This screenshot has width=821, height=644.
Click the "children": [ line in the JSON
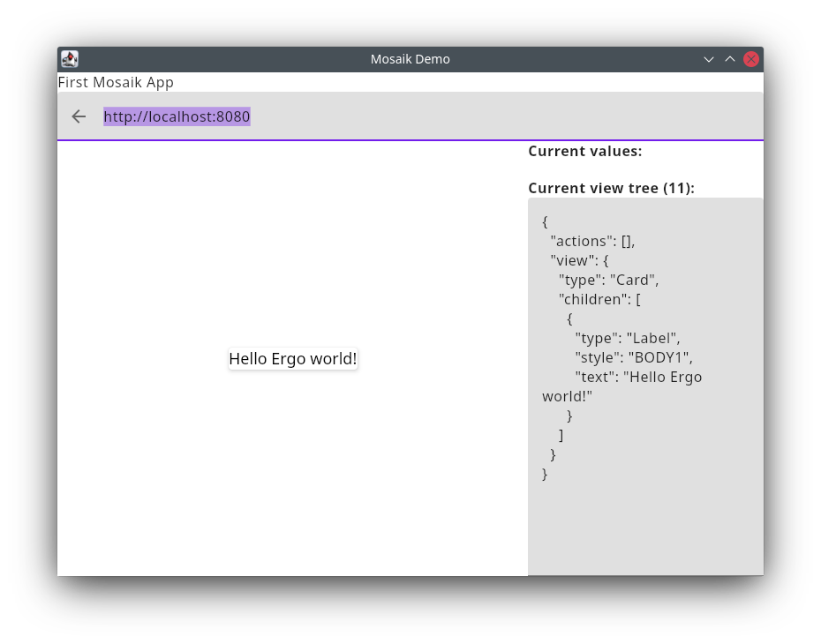coord(599,299)
